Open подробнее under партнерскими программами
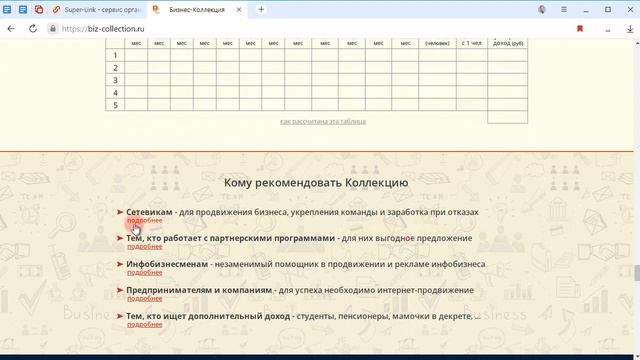 tap(144, 247)
